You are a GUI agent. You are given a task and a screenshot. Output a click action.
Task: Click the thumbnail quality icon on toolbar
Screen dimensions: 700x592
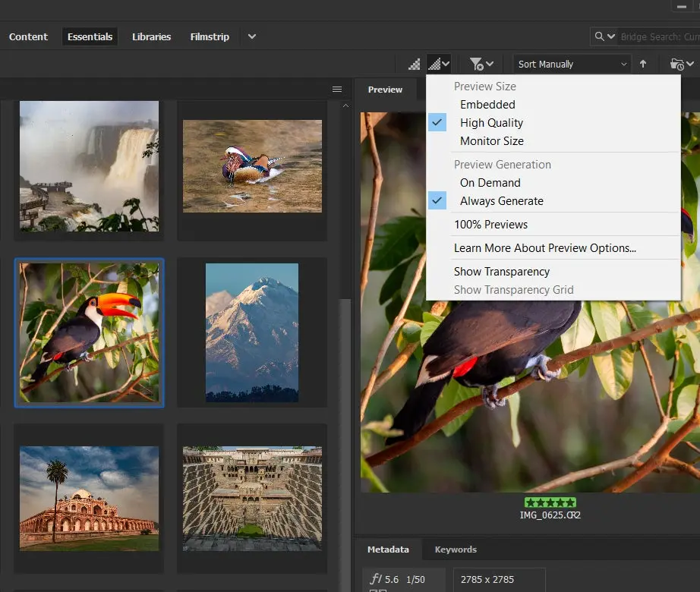coord(414,64)
